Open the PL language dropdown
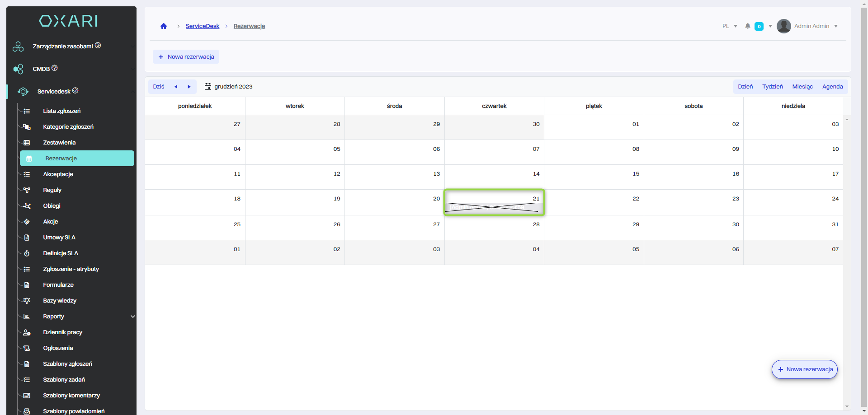868x415 pixels. (730, 26)
